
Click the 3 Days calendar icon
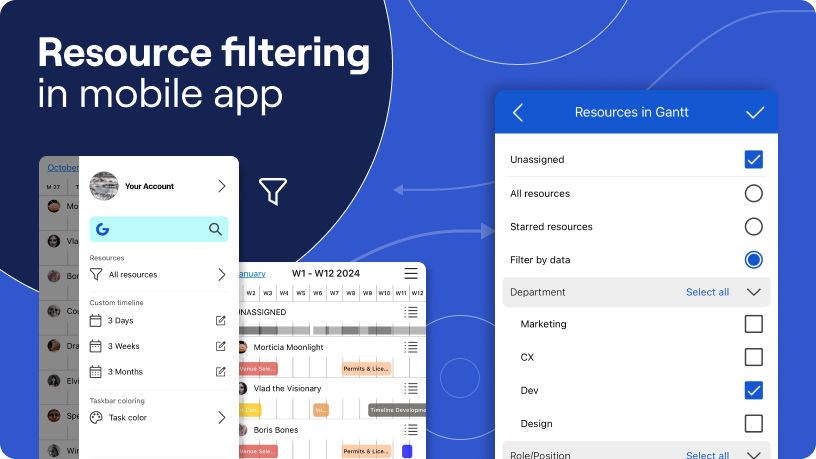(95, 321)
